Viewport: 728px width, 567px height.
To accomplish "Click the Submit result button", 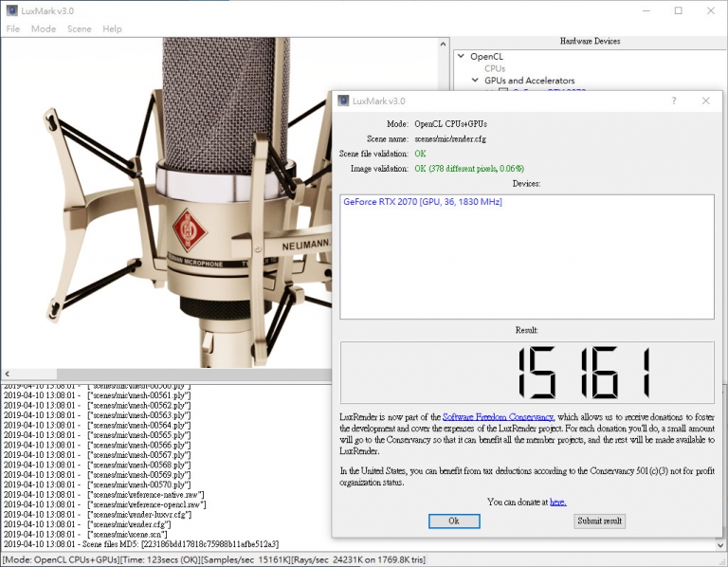I will tap(599, 521).
